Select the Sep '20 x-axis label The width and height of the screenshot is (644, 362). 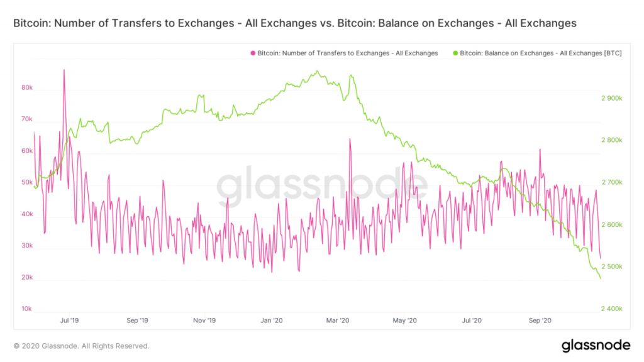[540, 321]
